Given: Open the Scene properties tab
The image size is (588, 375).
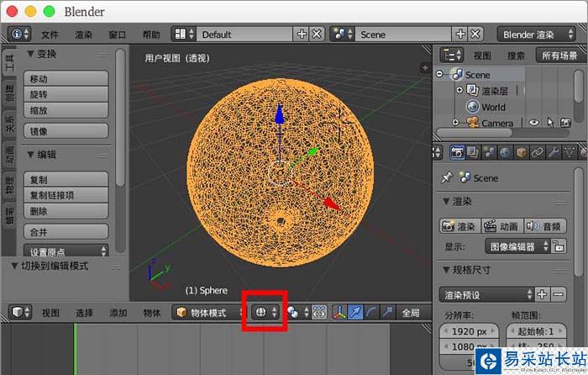Looking at the screenshot, I should point(489,152).
